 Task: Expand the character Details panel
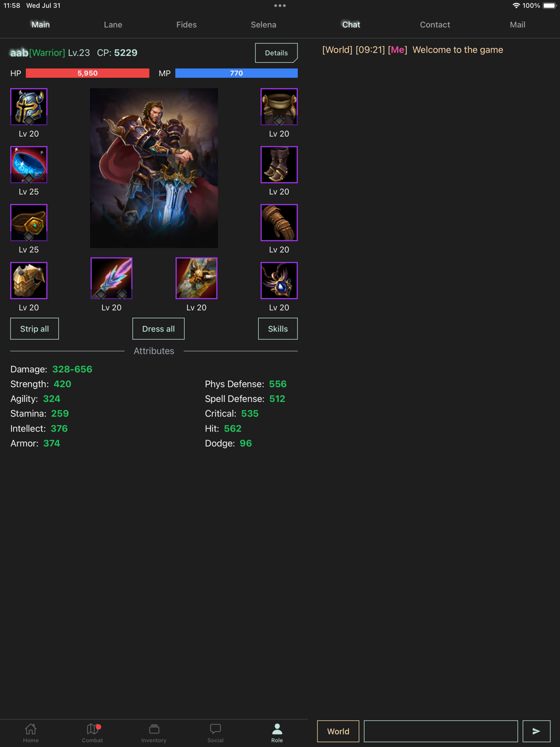click(277, 53)
